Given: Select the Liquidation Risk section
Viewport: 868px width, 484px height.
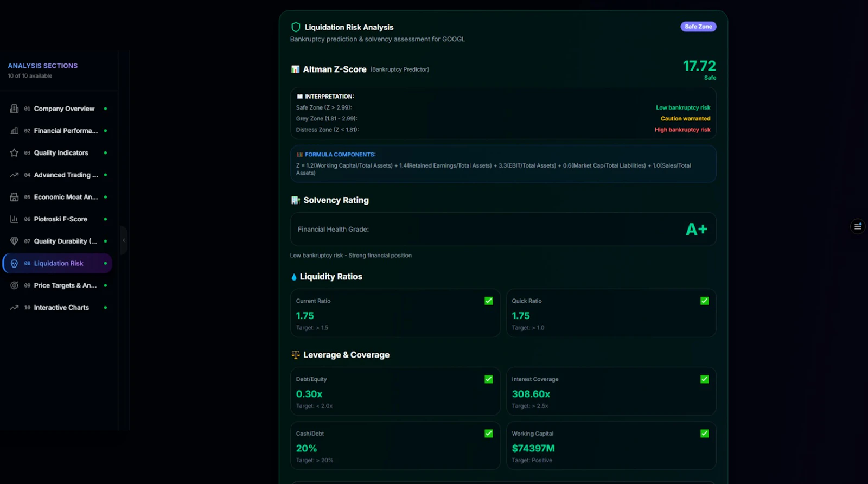Looking at the screenshot, I should click(58, 263).
